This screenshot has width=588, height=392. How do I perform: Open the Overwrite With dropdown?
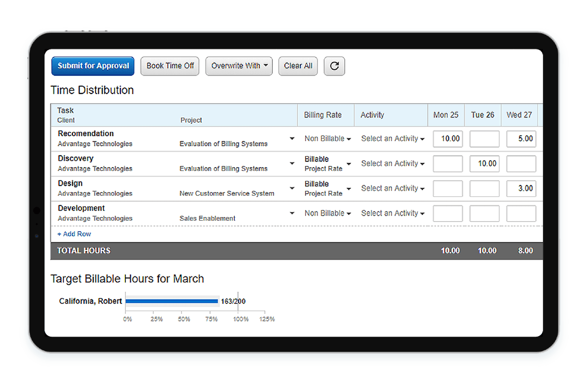239,66
